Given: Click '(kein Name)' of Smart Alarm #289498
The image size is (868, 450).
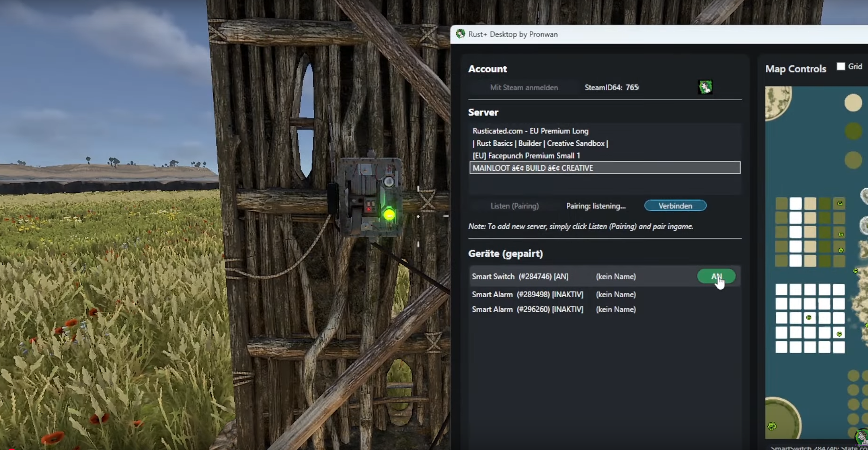Looking at the screenshot, I should [x=616, y=294].
